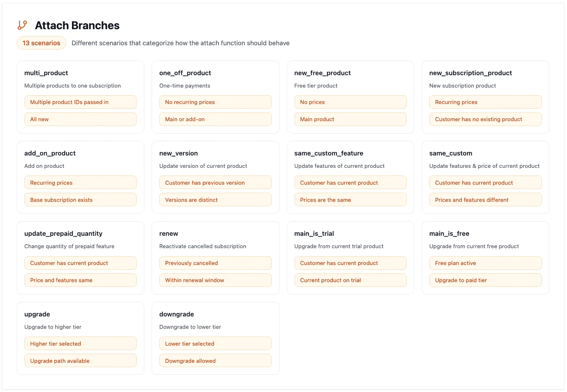Click 'Multiple products to one subscription' description
567x392 pixels.
coord(73,86)
